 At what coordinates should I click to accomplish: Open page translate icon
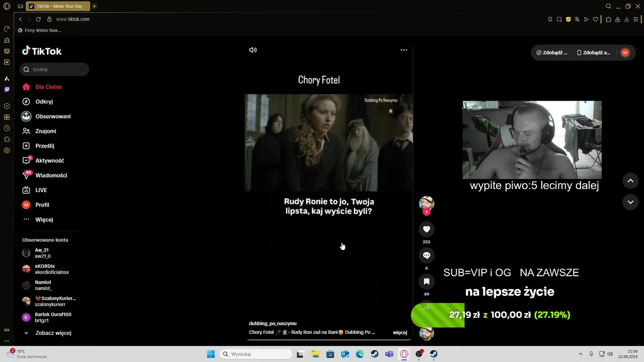pyautogui.click(x=577, y=19)
